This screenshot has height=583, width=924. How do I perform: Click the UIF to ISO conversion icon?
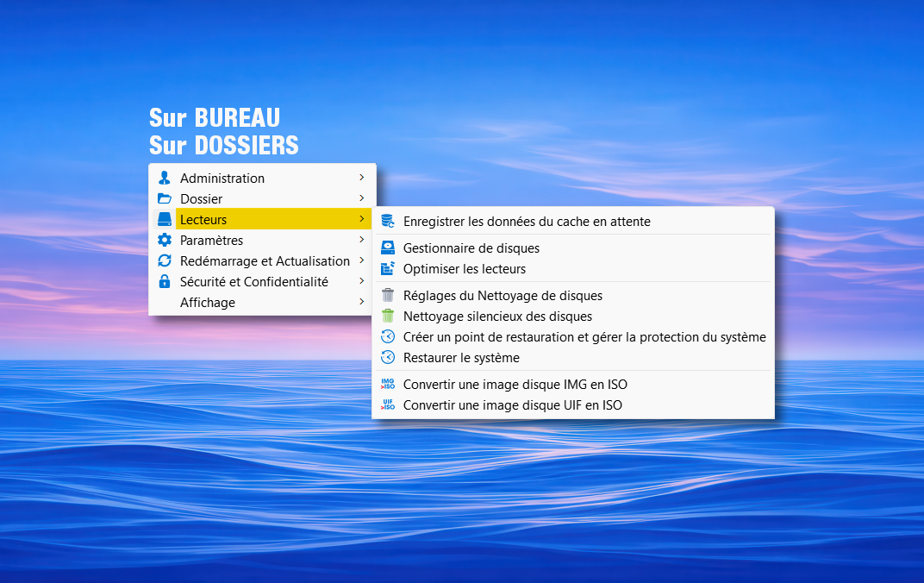(x=388, y=405)
